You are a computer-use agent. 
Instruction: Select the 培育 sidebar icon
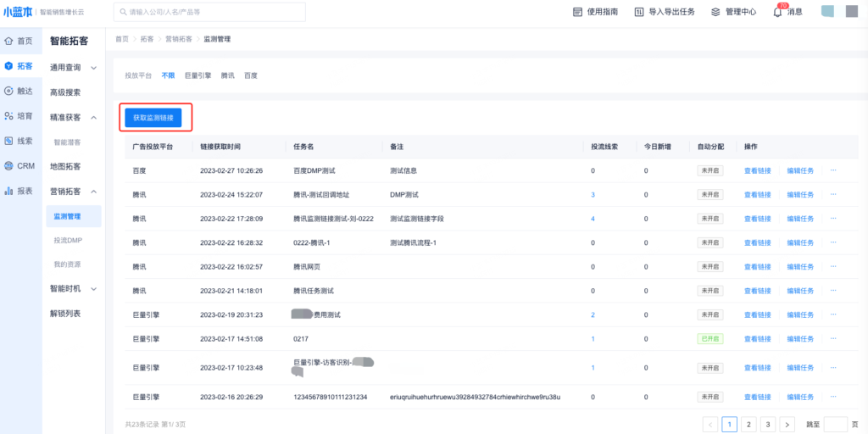tap(8, 116)
